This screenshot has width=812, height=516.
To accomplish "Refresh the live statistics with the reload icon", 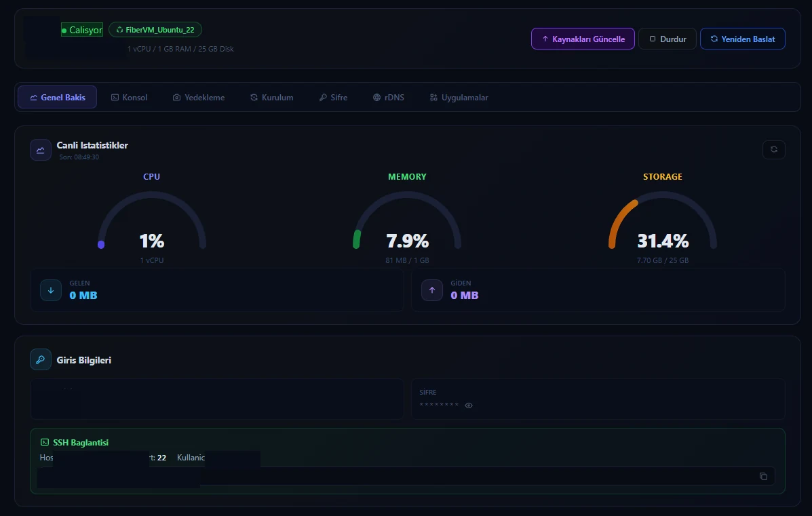I will click(x=774, y=150).
